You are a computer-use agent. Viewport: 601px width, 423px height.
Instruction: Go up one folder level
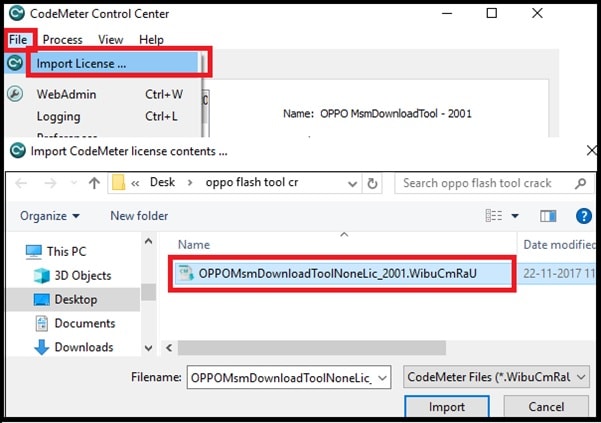pyautogui.click(x=94, y=183)
